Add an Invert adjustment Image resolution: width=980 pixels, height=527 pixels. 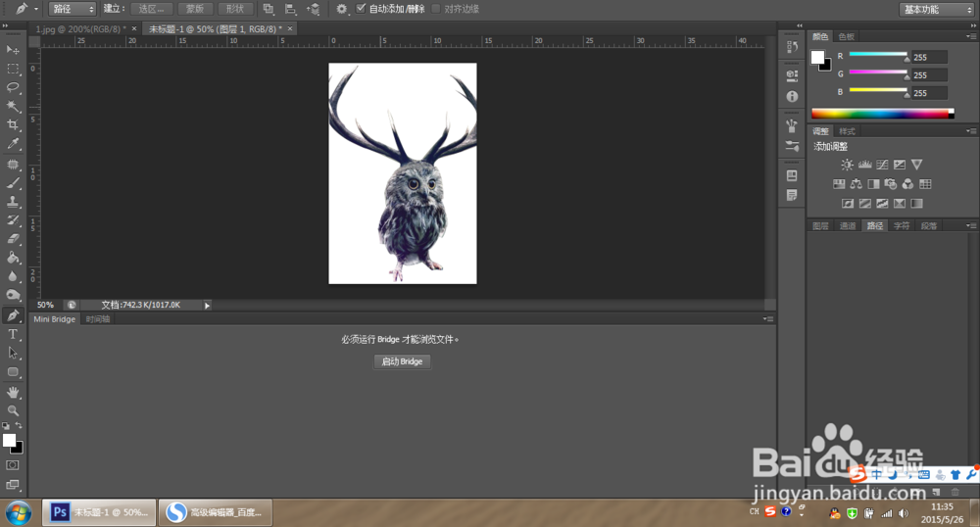pos(848,204)
